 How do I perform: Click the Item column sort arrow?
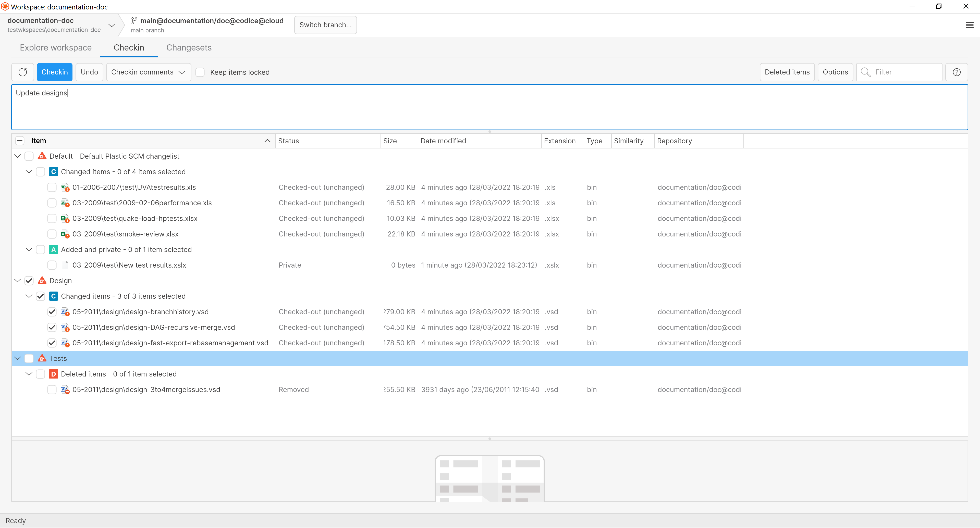267,141
